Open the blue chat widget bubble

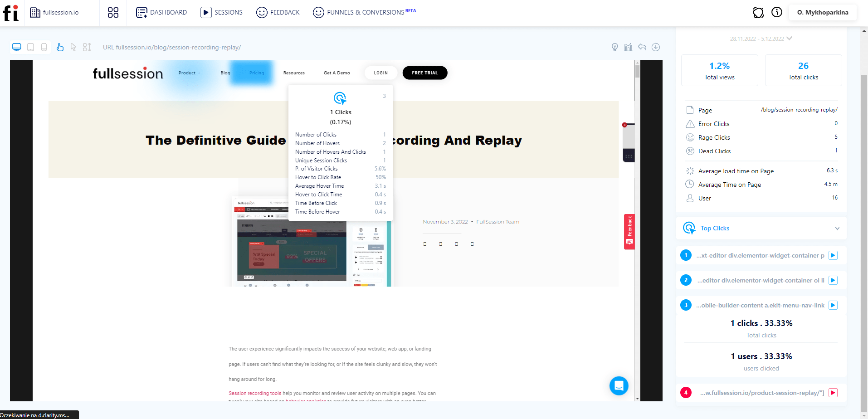pyautogui.click(x=619, y=386)
